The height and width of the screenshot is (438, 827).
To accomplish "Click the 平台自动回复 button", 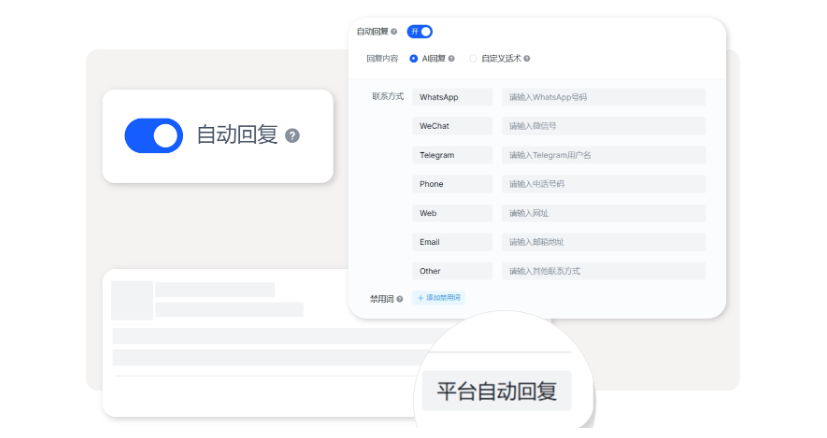I will (496, 391).
